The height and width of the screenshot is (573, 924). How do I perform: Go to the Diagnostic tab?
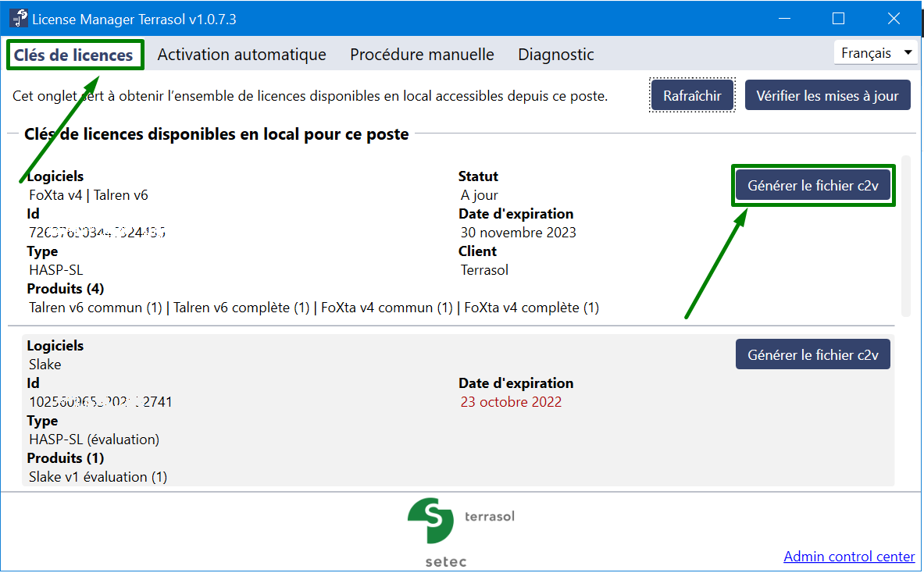click(x=555, y=55)
